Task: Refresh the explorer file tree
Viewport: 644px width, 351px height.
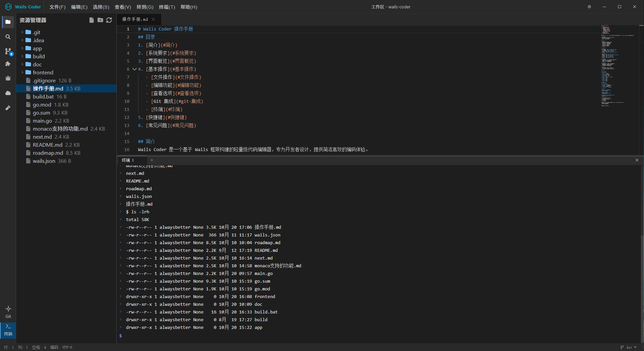Action: [x=109, y=20]
